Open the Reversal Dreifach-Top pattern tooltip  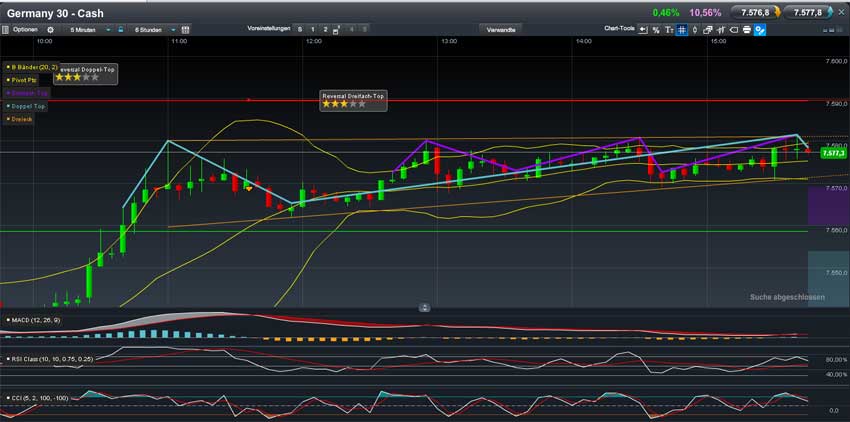tap(354, 101)
